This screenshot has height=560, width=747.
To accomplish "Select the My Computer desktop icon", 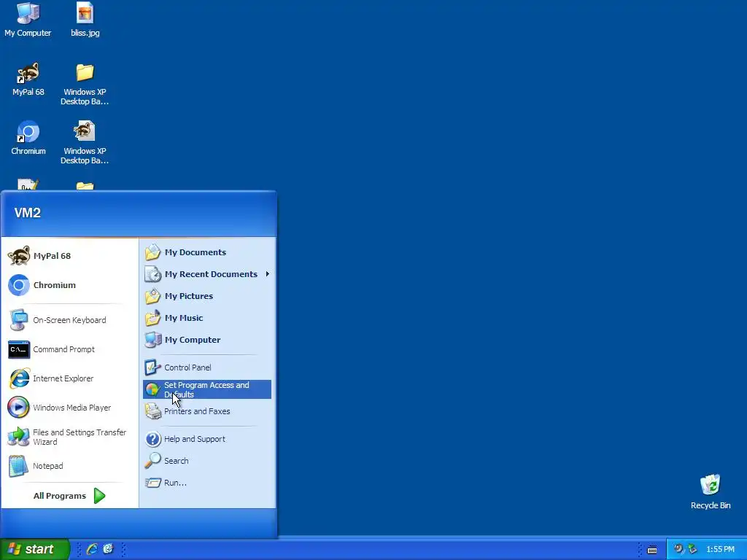I will (x=28, y=20).
